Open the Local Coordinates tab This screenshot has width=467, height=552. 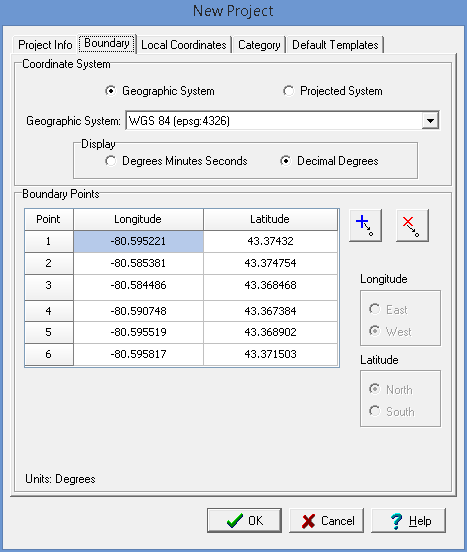(184, 45)
